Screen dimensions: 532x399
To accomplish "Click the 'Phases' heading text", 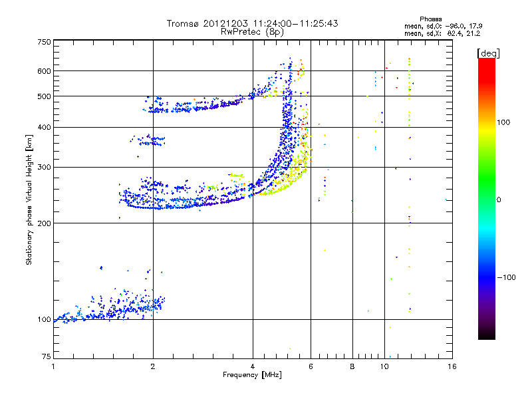I will pos(430,19).
